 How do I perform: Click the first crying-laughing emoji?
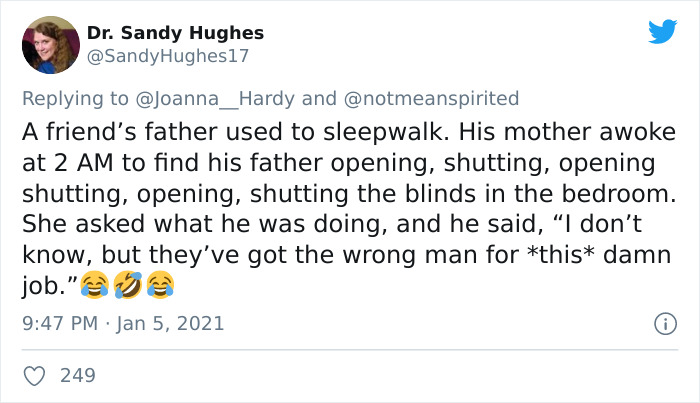95,284
